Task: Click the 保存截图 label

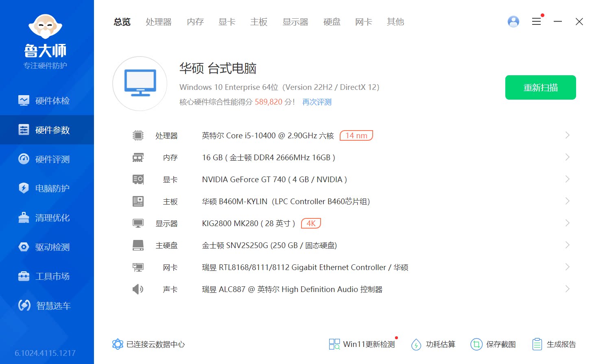Action: pos(501,344)
